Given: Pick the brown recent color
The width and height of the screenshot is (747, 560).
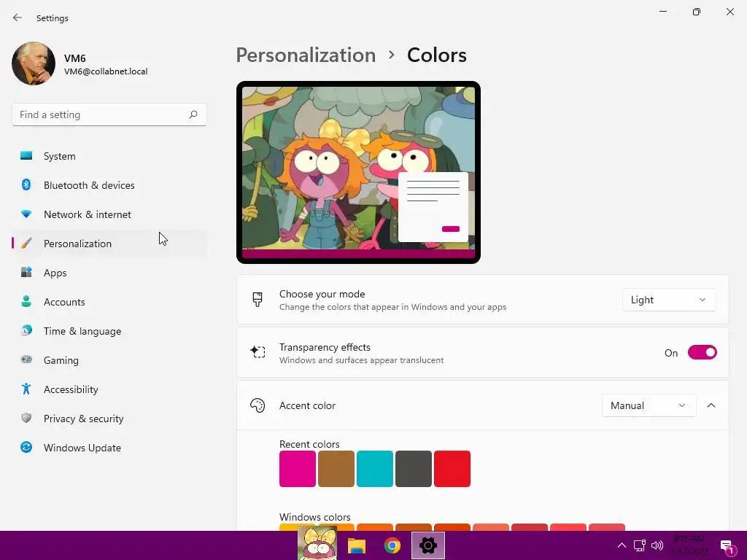Looking at the screenshot, I should point(336,469).
